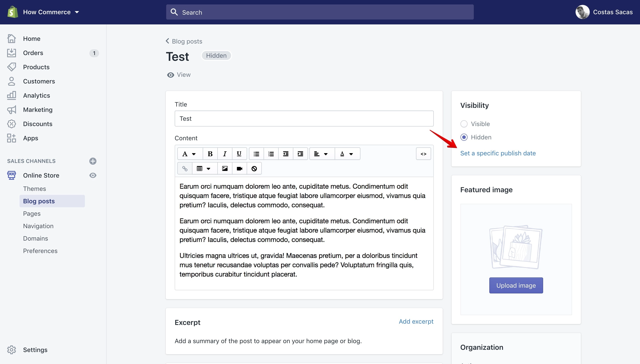The height and width of the screenshot is (364, 640).
Task: Go to Home in the sidebar
Action: (x=32, y=38)
